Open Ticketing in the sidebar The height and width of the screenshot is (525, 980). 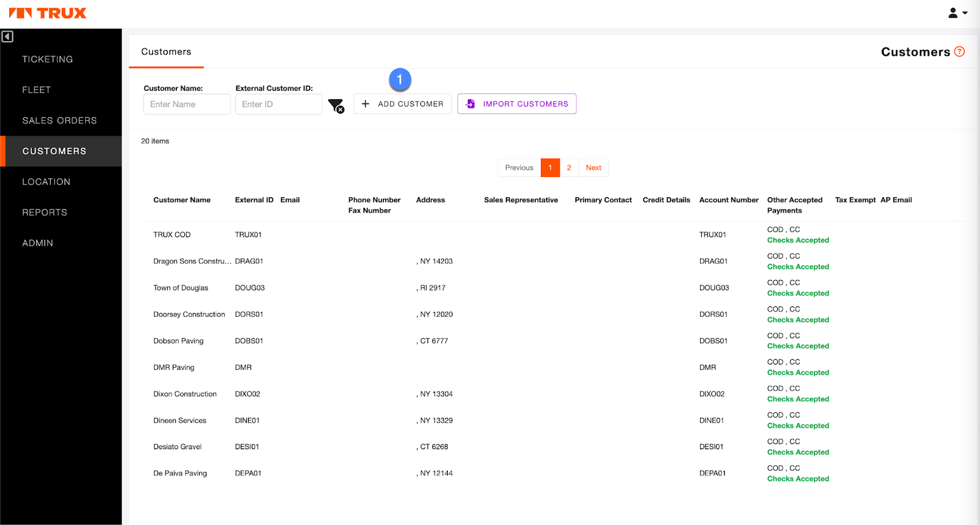click(48, 59)
